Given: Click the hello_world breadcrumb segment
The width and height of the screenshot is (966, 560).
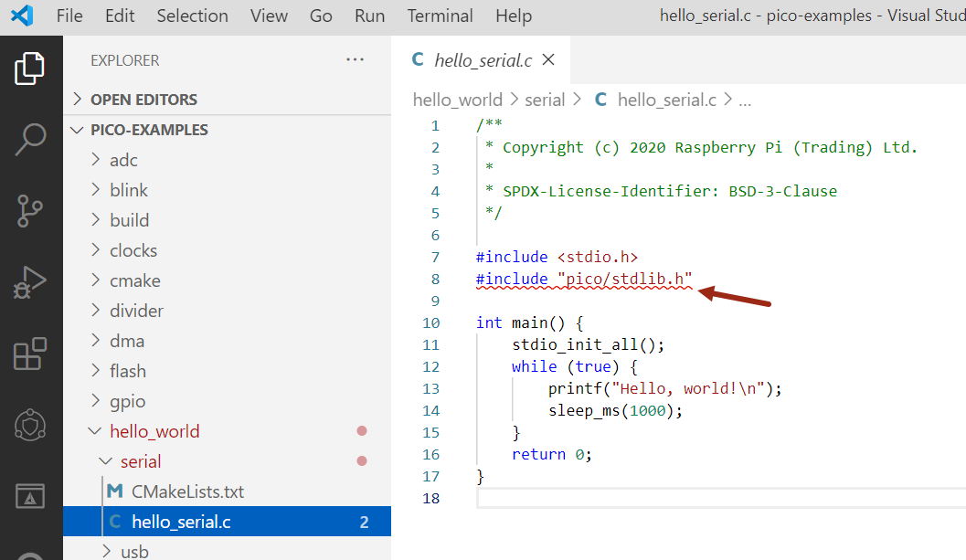Looking at the screenshot, I should pyautogui.click(x=457, y=100).
